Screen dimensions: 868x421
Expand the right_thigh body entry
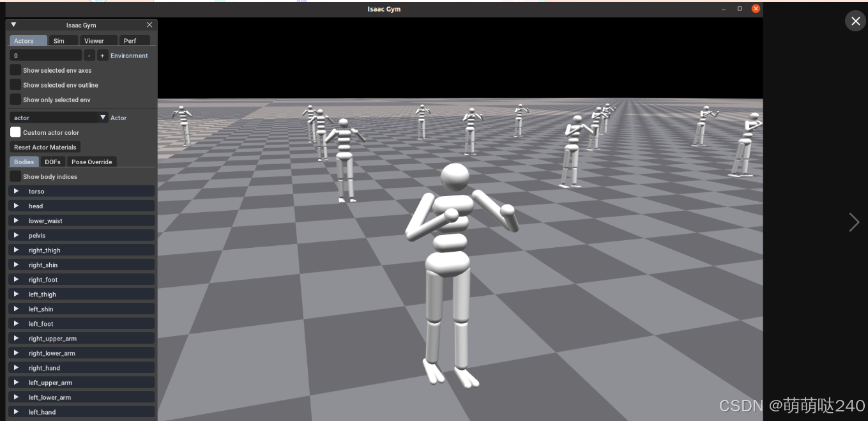pos(15,250)
